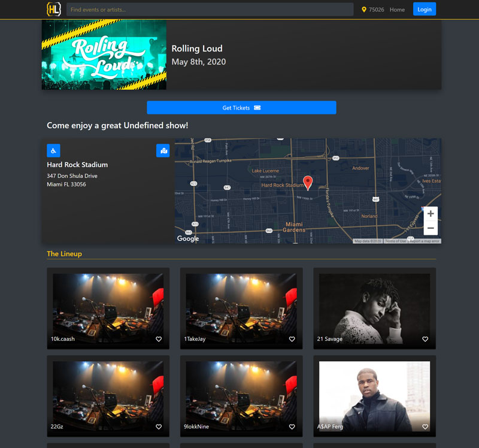Click The Lineup section heading
The image size is (479, 448).
click(x=64, y=254)
